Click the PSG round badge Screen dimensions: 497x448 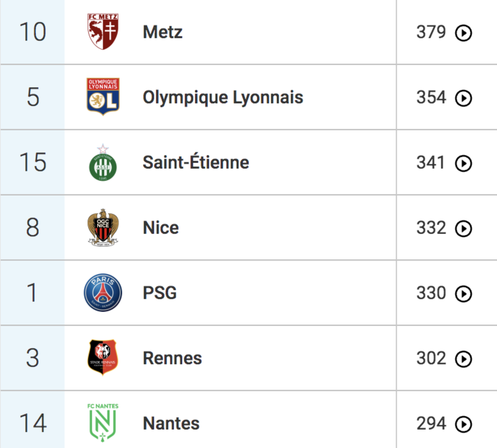pyautogui.click(x=103, y=293)
